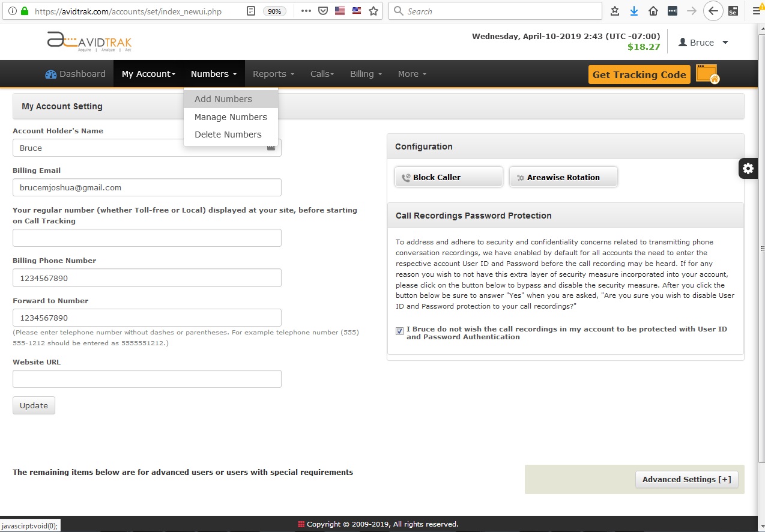
Task: Click the Block Caller button
Action: pyautogui.click(x=449, y=177)
